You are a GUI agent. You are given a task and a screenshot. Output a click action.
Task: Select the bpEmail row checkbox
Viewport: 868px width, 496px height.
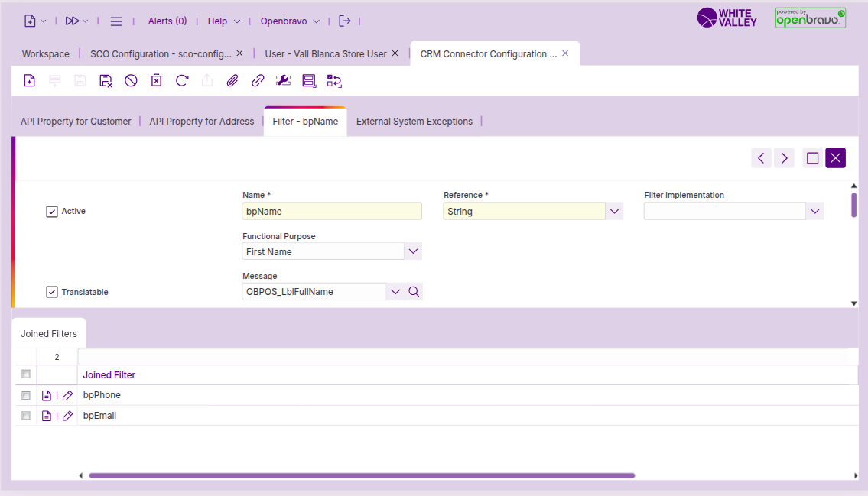tap(26, 416)
